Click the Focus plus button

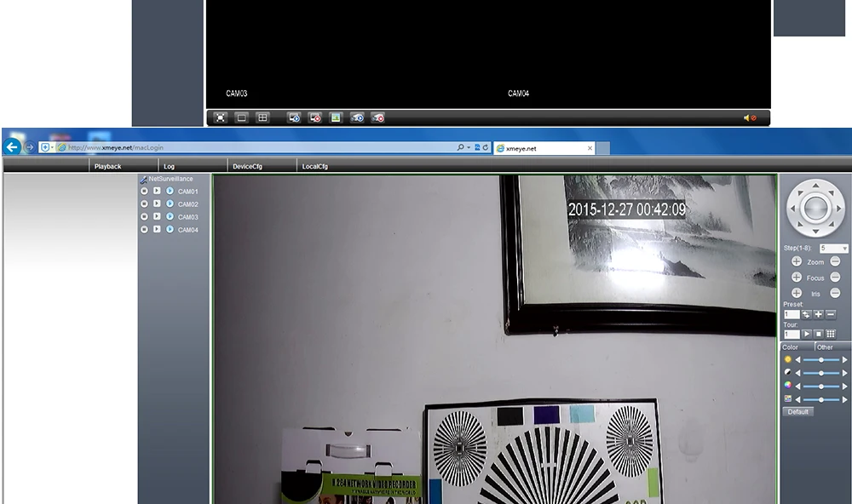click(x=797, y=278)
